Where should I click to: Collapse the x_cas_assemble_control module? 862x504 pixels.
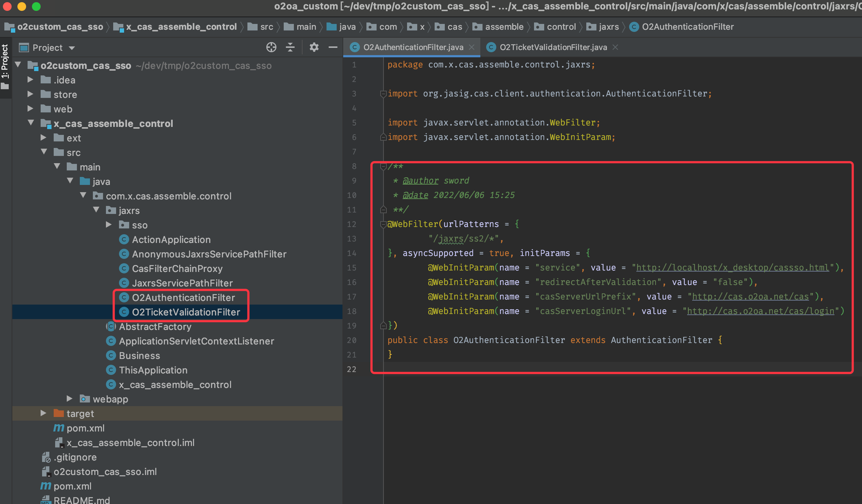[31, 123]
